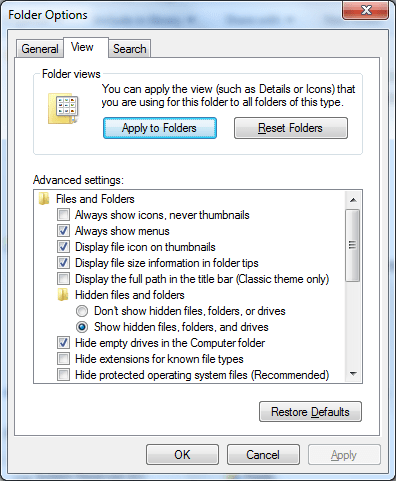Click the Files and Folders folder icon
Screen dimensions: 396x481
(44, 199)
